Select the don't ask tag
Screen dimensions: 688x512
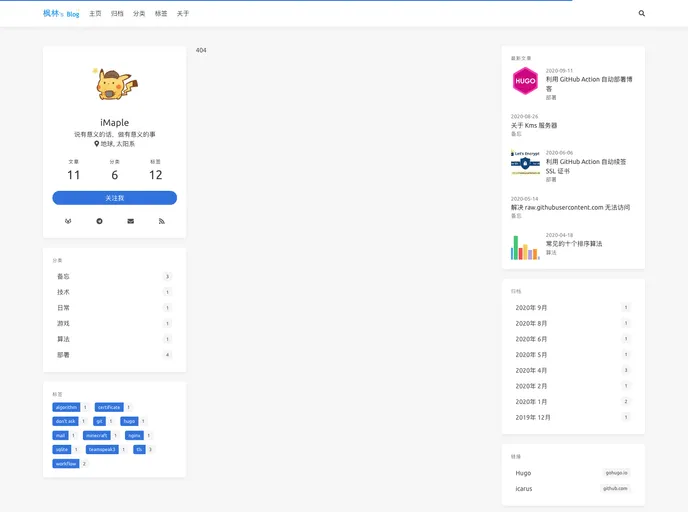coord(65,421)
